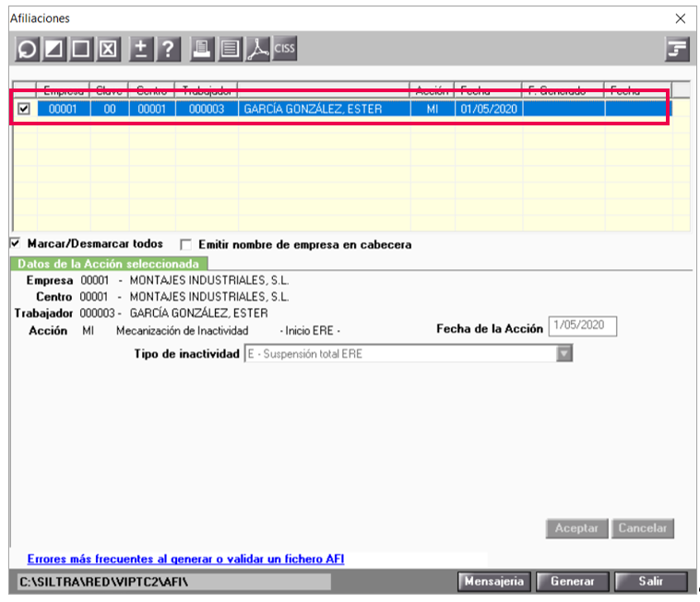Select Datos de la Acción seleccionada tab
This screenshot has width=700, height=602.
(x=109, y=264)
